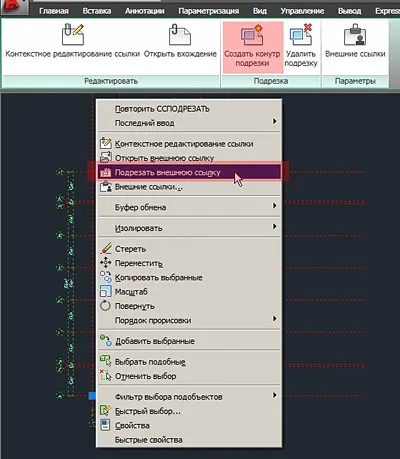Open the Управление ribbon tab
Viewport: 400px width, 459px height.
(x=302, y=11)
